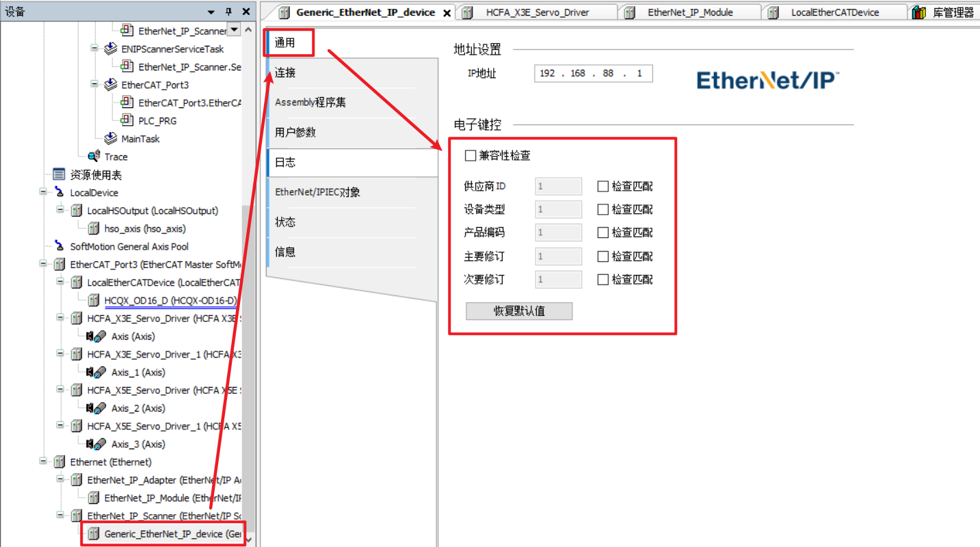Viewport: 980px width, 547px height.
Task: Close the Generic_EtherNet_IP_device tab
Action: click(447, 13)
